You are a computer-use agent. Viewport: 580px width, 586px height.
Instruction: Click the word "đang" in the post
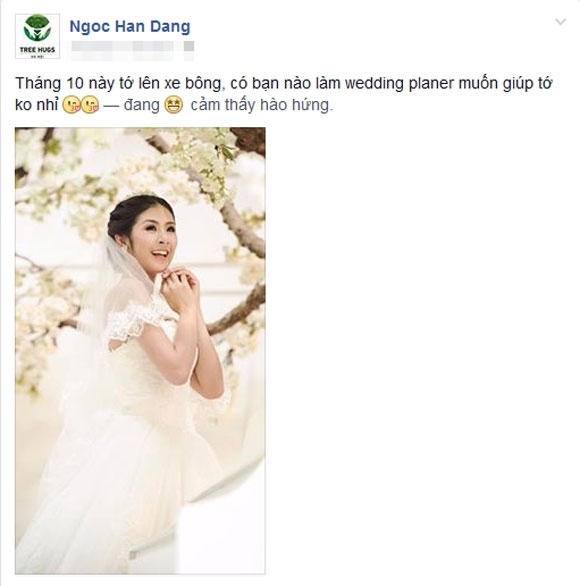point(142,105)
